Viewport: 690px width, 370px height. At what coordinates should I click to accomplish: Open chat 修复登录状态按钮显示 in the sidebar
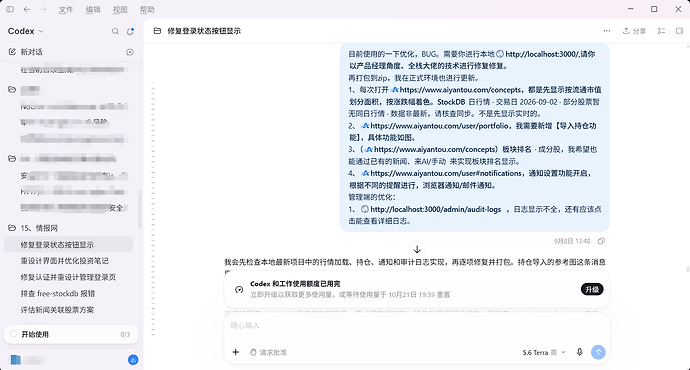(68, 245)
